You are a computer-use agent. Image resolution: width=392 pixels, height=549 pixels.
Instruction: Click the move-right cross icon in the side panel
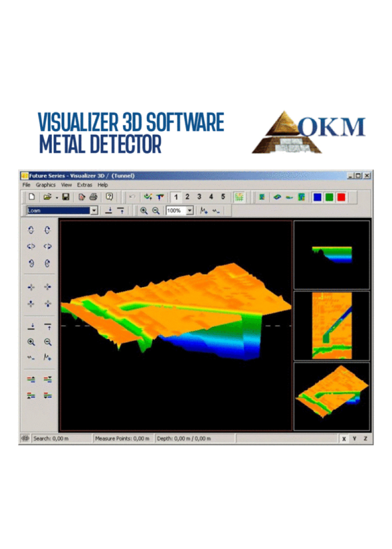pos(48,287)
